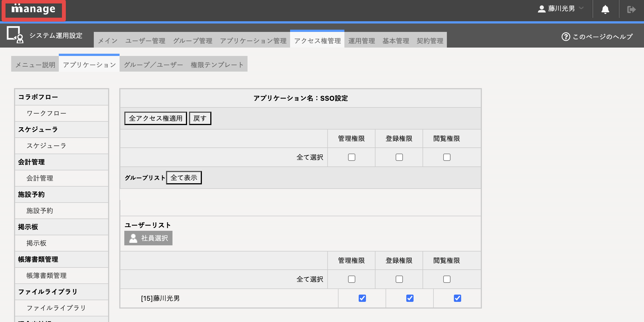The width and height of the screenshot is (644, 322).
Task: Open the notification bell
Action: pos(605,10)
